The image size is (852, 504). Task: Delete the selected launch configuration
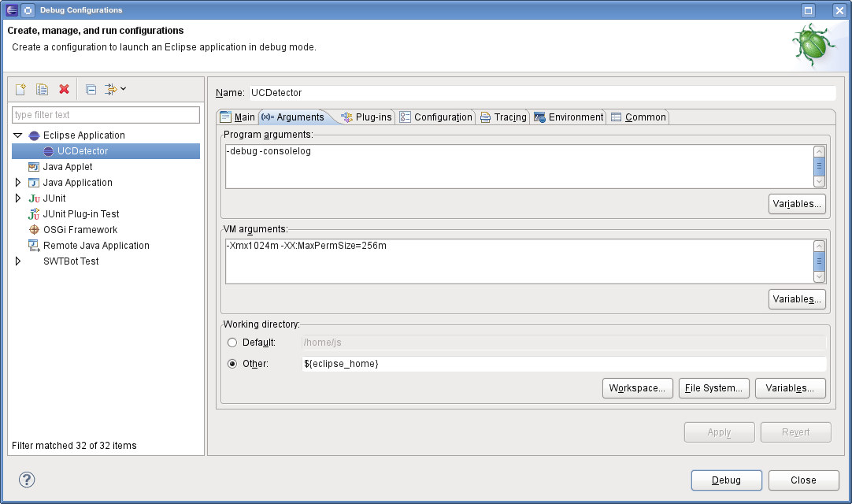coord(64,89)
